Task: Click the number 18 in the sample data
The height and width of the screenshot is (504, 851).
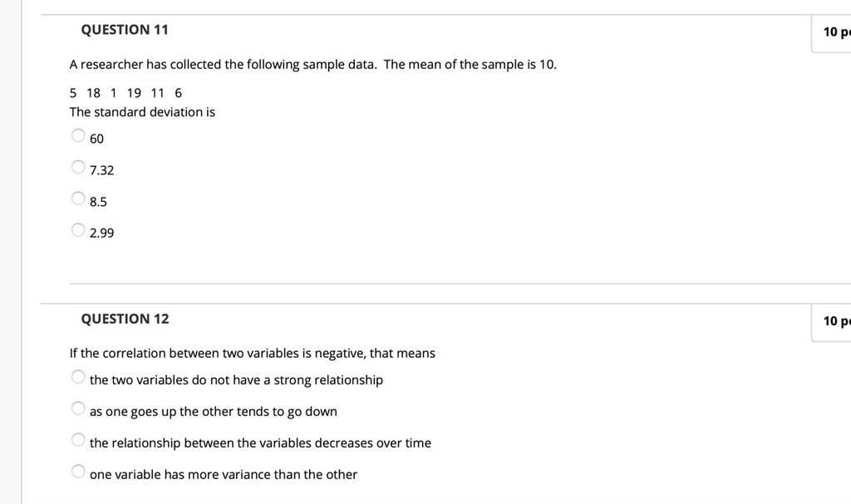Action: click(x=93, y=93)
